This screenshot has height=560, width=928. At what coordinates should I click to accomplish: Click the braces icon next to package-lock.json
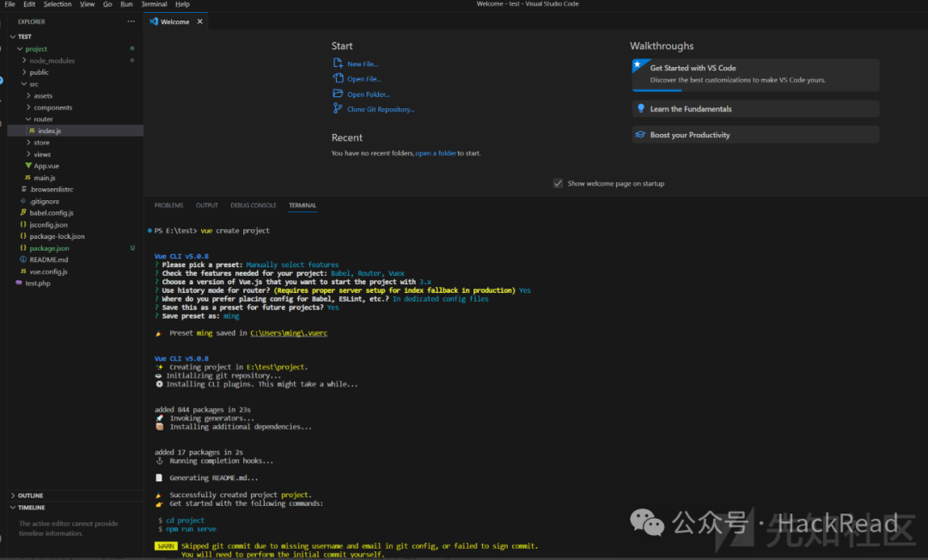[x=23, y=236]
